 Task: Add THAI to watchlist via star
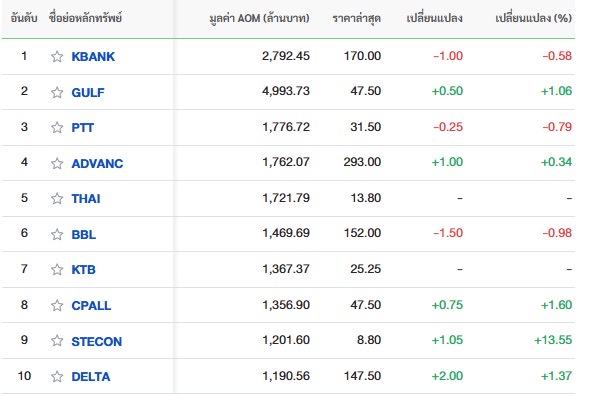coord(57,199)
